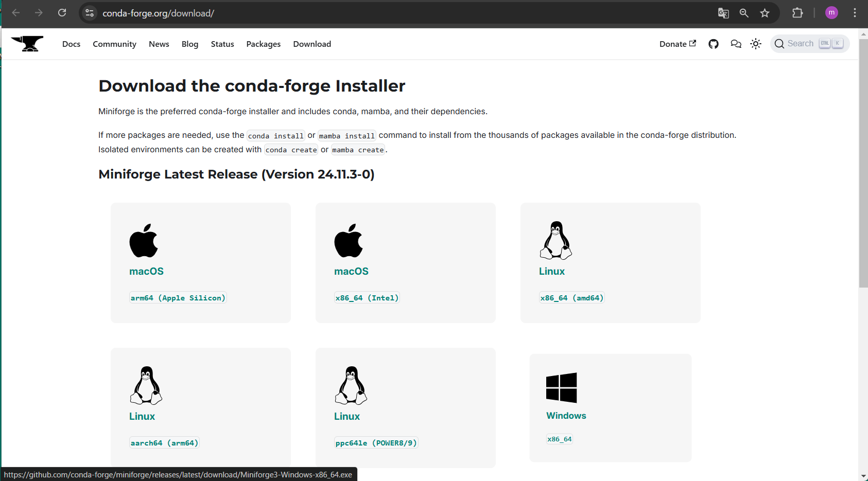Image resolution: width=868 pixels, height=481 pixels.
Task: Click the Linux penguin on the x86_64 card
Action: coord(555,240)
